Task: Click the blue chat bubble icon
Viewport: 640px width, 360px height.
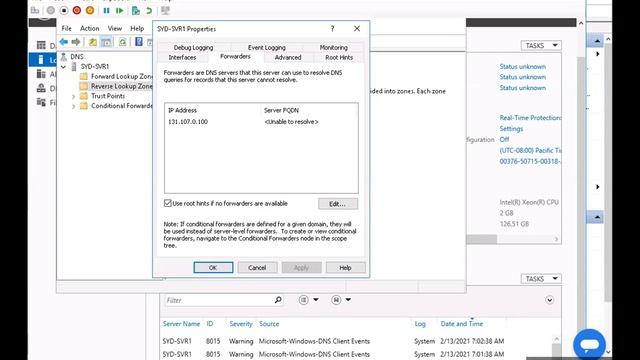Action: tap(589, 345)
